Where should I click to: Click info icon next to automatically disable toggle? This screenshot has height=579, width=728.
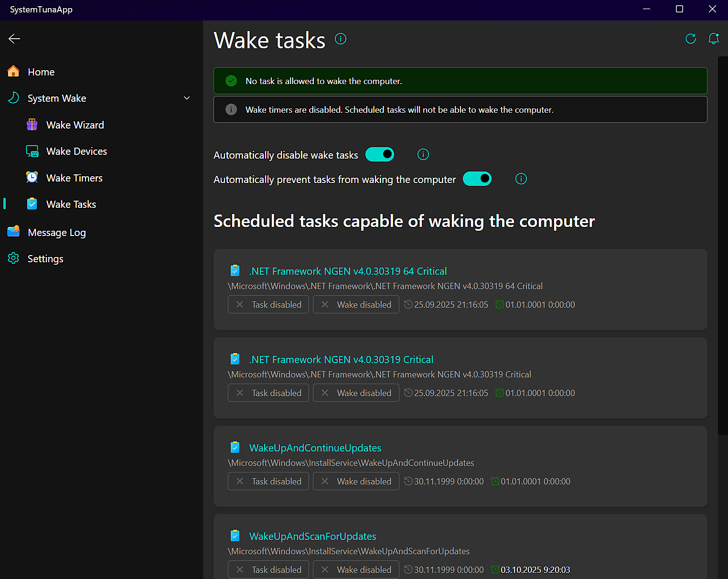point(423,154)
